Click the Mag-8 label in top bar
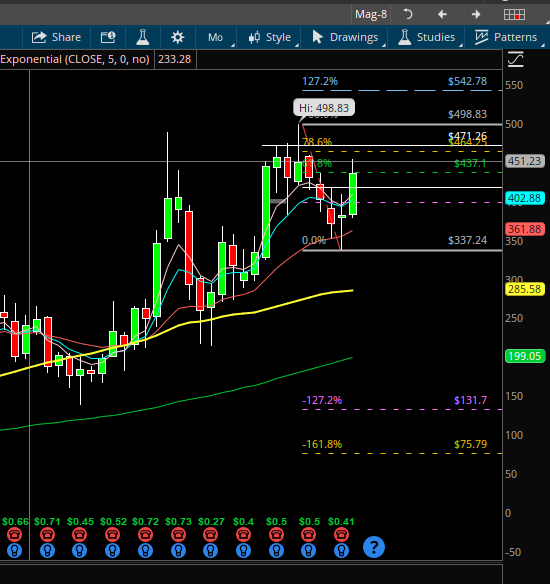 [371, 15]
